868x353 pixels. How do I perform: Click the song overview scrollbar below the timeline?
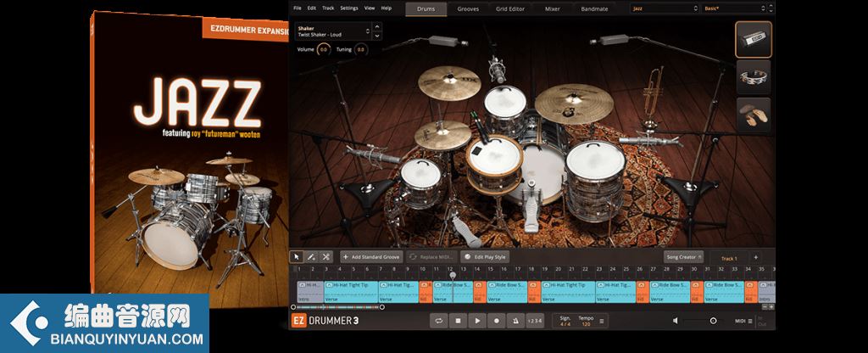[337, 307]
